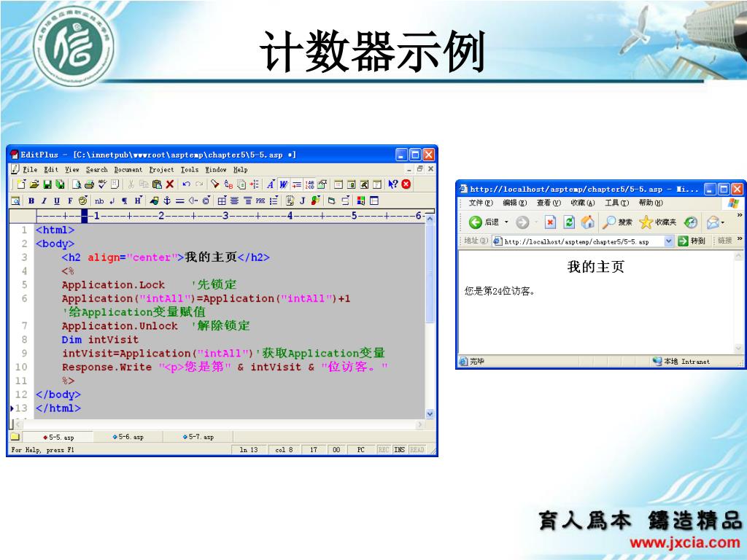This screenshot has width=747, height=560.
Task: Open the color palette icon in HTML toolbar
Action: (83, 201)
